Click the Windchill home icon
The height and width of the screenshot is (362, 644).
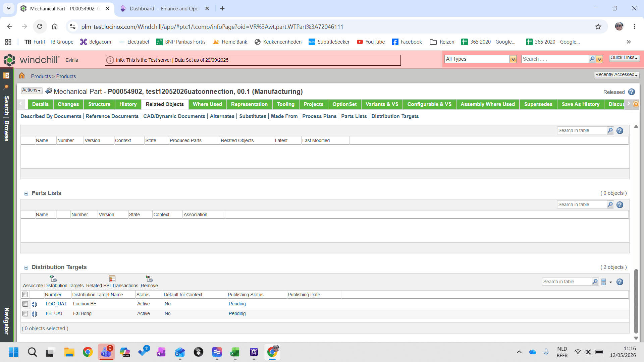pos(22,76)
